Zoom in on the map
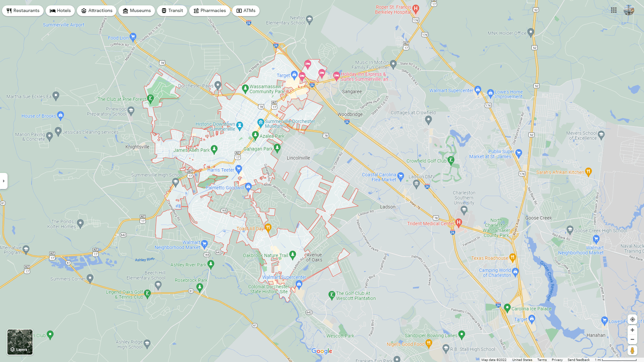The height and width of the screenshot is (362, 644). pos(632,330)
